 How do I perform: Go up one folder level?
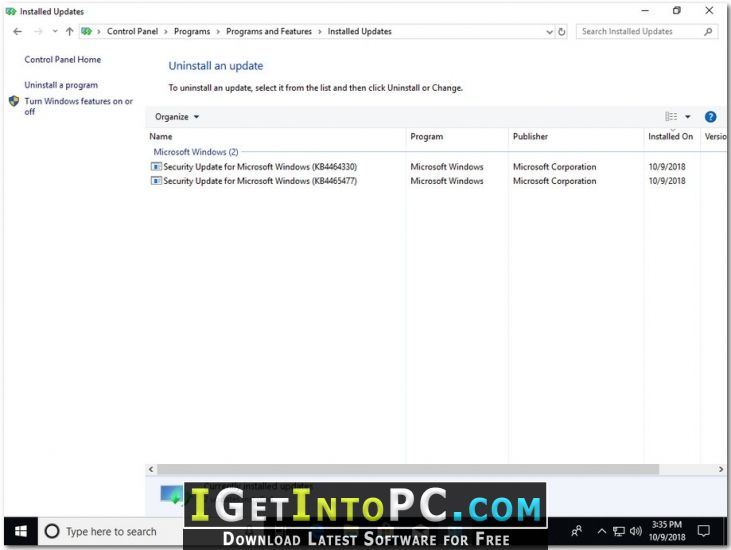click(x=69, y=31)
